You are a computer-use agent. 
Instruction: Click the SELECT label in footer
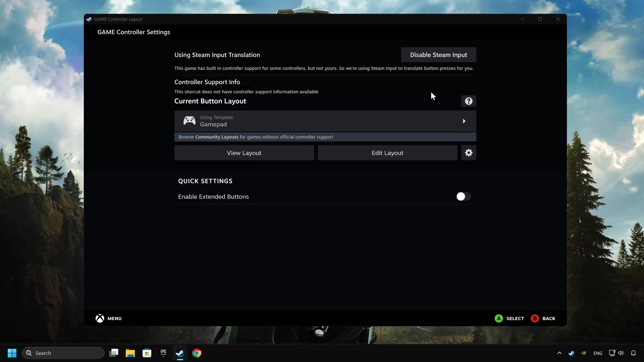coord(515,318)
